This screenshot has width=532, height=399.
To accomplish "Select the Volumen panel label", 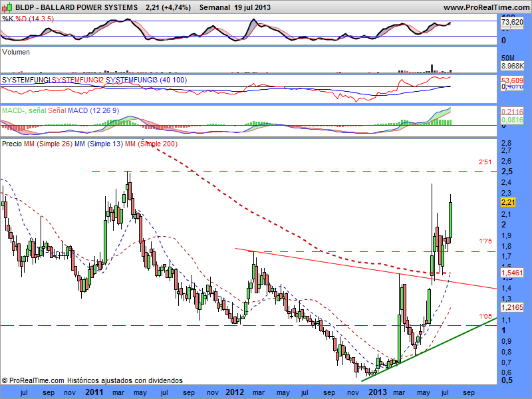I will click(x=15, y=52).
